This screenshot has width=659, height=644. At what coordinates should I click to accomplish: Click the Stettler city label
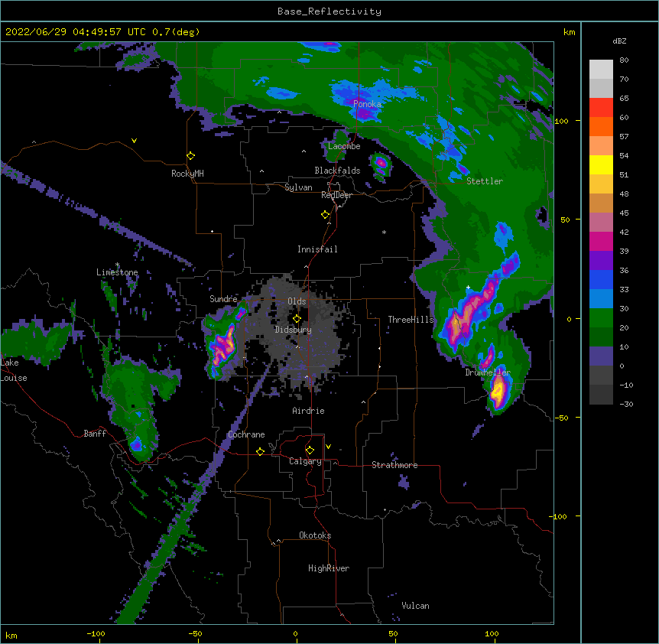(x=485, y=181)
